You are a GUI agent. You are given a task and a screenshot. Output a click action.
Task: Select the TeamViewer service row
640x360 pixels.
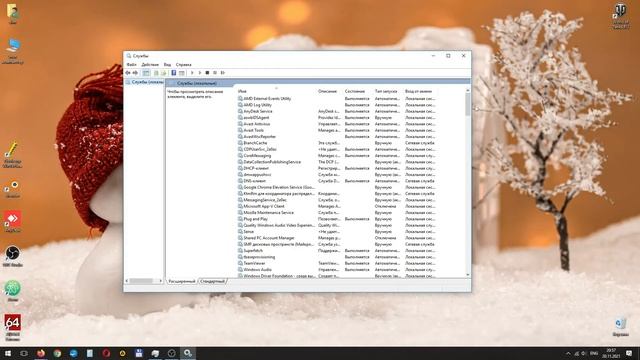pos(337,263)
